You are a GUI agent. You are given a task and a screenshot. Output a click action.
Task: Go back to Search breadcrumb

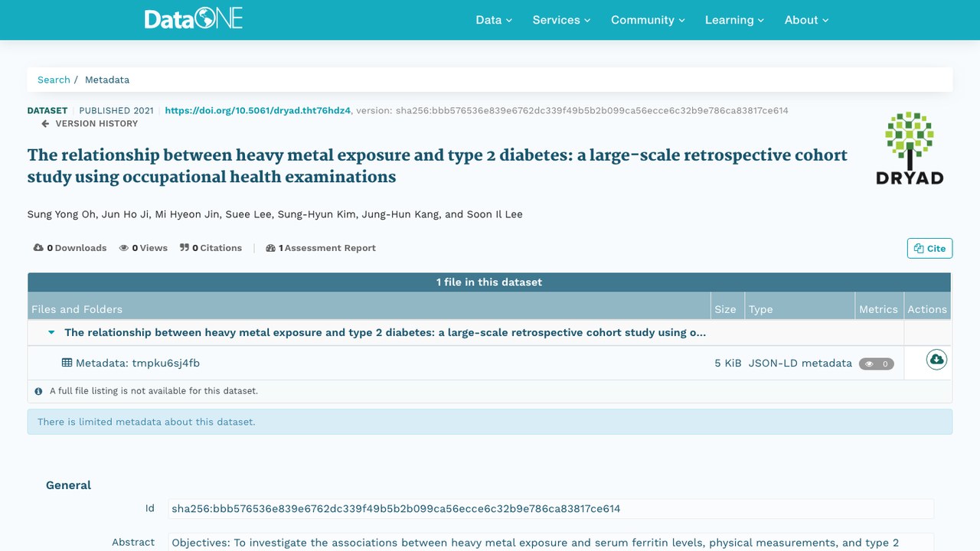(54, 80)
